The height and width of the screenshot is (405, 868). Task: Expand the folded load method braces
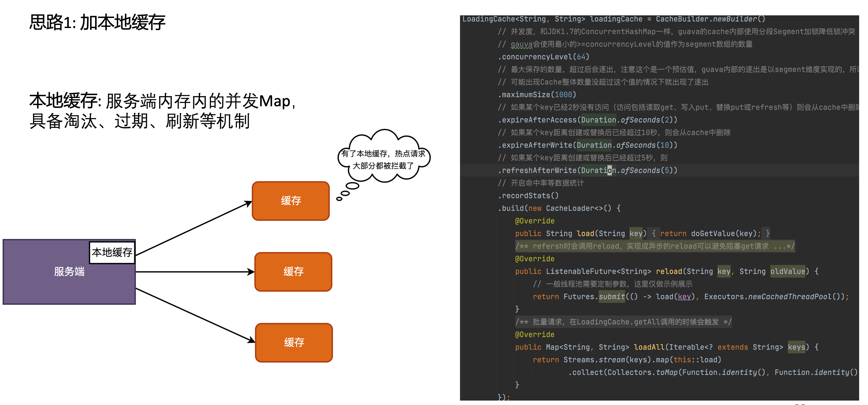[x=654, y=233]
